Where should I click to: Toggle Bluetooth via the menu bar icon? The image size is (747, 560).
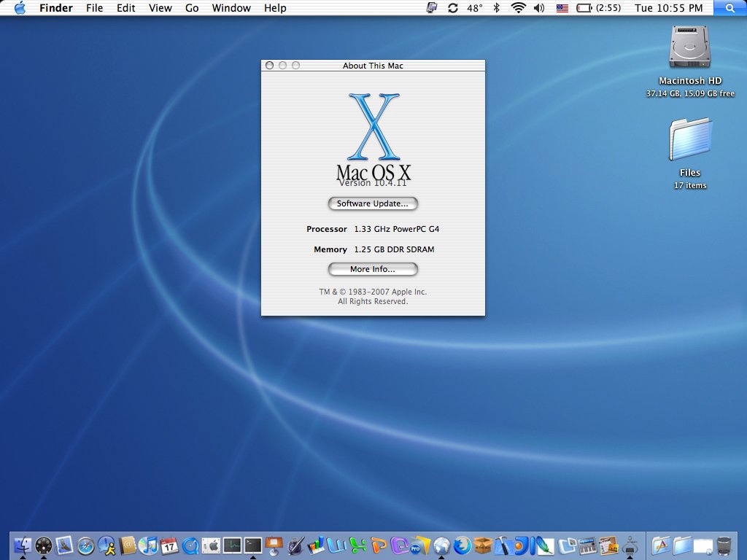click(x=498, y=8)
